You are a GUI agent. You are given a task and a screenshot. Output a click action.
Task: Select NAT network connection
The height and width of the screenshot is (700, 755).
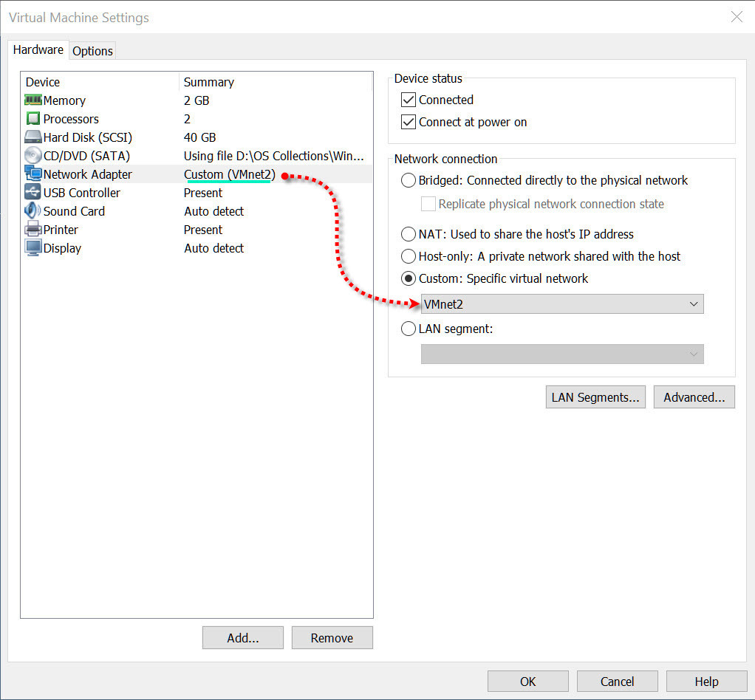coord(409,234)
